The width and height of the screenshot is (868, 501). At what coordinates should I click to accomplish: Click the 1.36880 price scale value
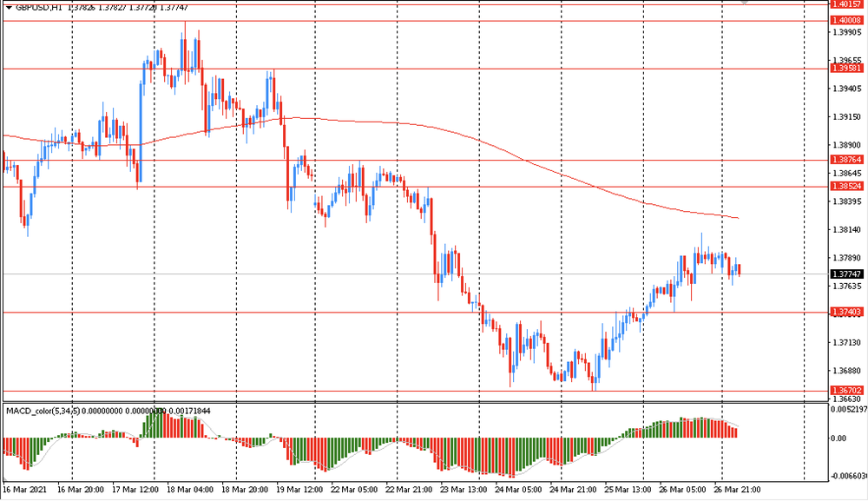pyautogui.click(x=847, y=371)
